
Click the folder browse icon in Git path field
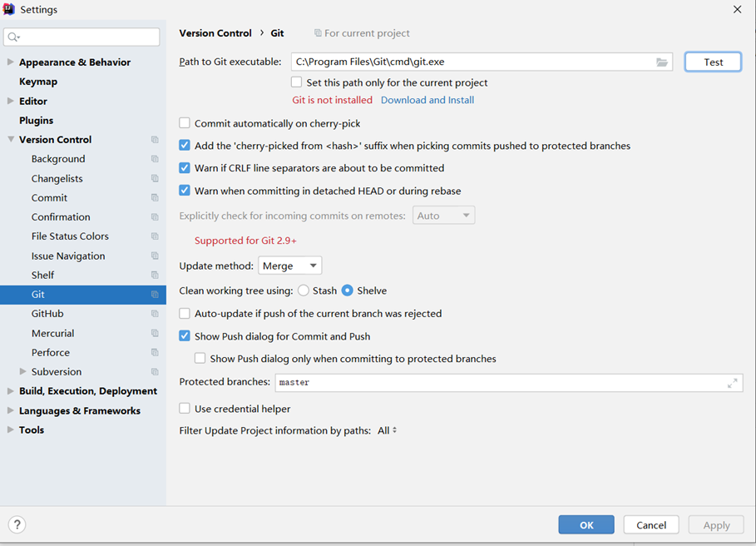661,62
